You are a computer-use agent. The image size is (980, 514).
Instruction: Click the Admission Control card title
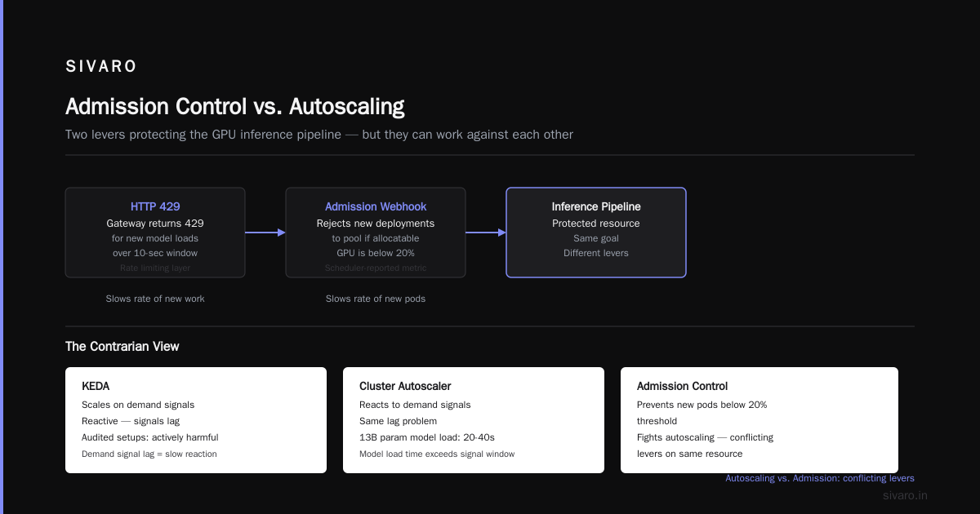pyautogui.click(x=683, y=387)
